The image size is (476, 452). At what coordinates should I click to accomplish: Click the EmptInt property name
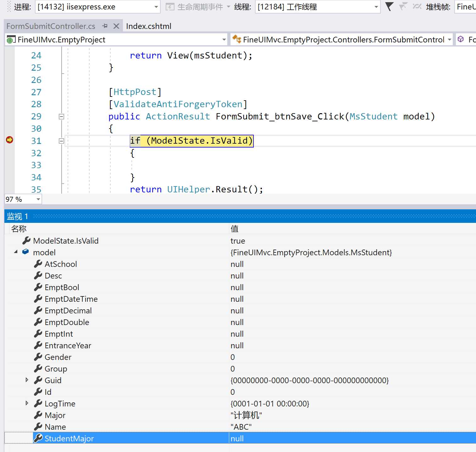click(x=59, y=334)
